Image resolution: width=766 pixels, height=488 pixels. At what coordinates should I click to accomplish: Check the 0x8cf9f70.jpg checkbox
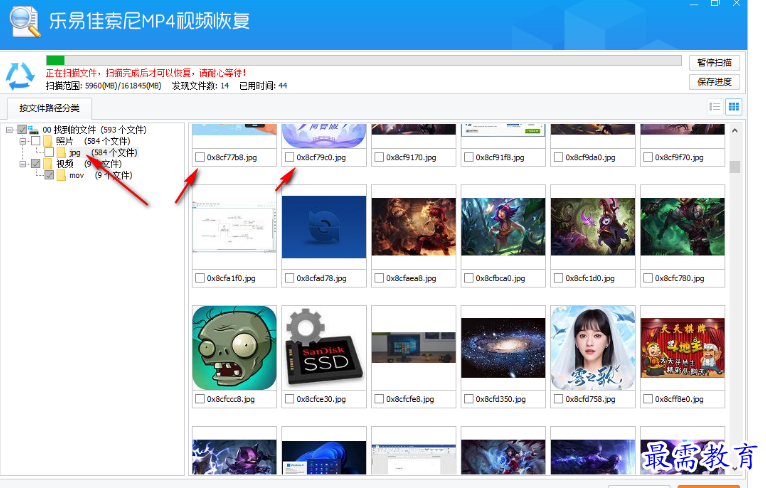click(x=648, y=157)
